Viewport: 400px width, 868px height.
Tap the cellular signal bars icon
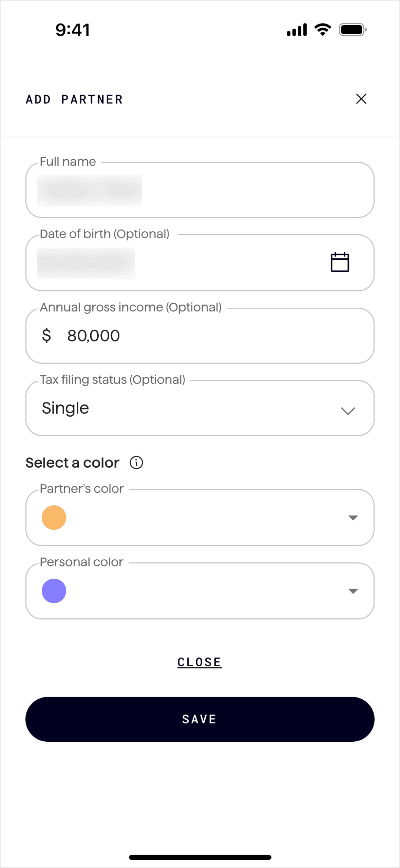pos(297,30)
